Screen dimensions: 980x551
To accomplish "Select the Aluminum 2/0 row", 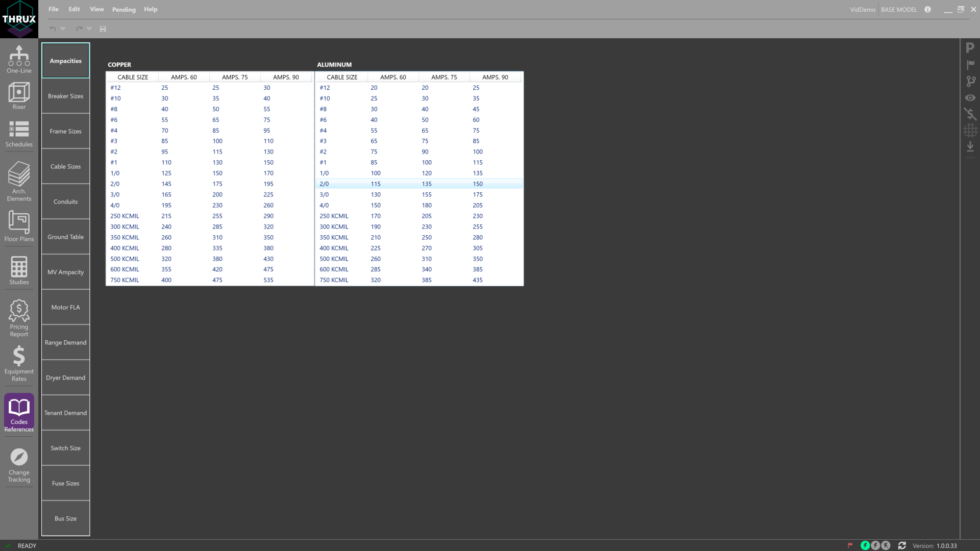I will pos(419,184).
